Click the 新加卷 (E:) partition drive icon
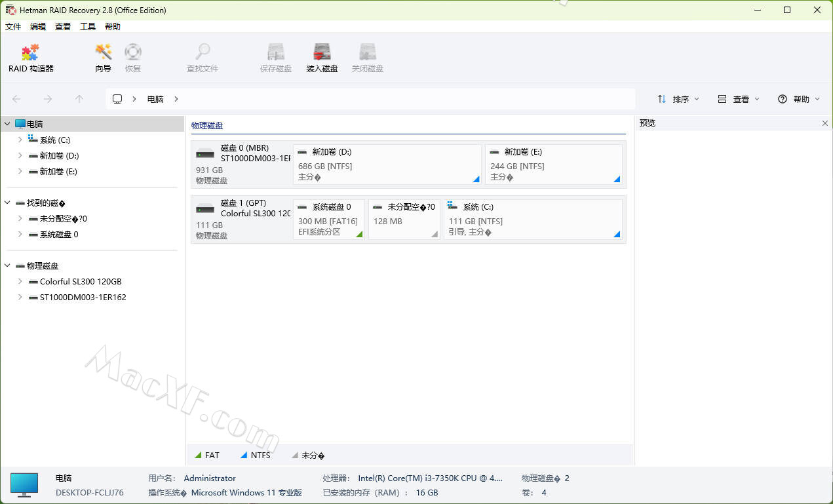 coord(495,152)
